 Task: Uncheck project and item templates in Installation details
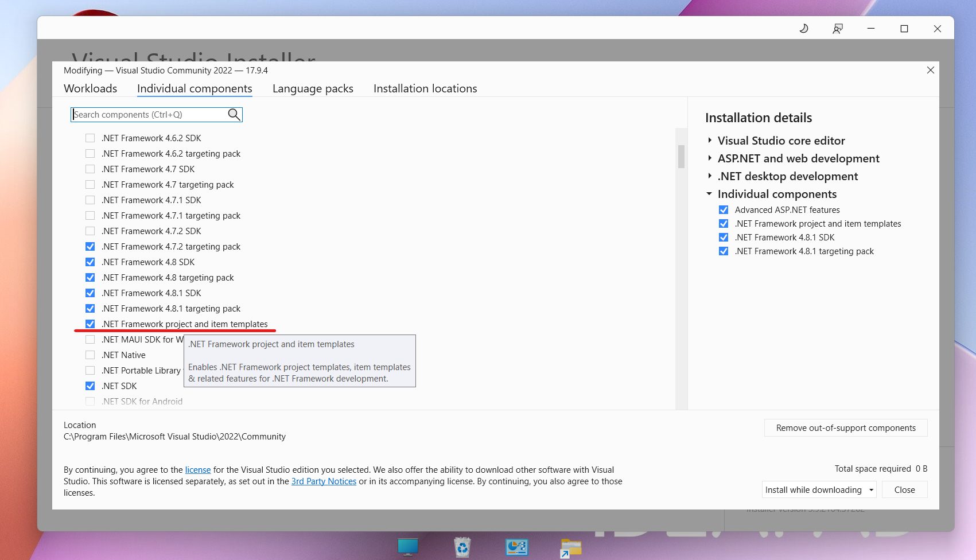(x=724, y=224)
